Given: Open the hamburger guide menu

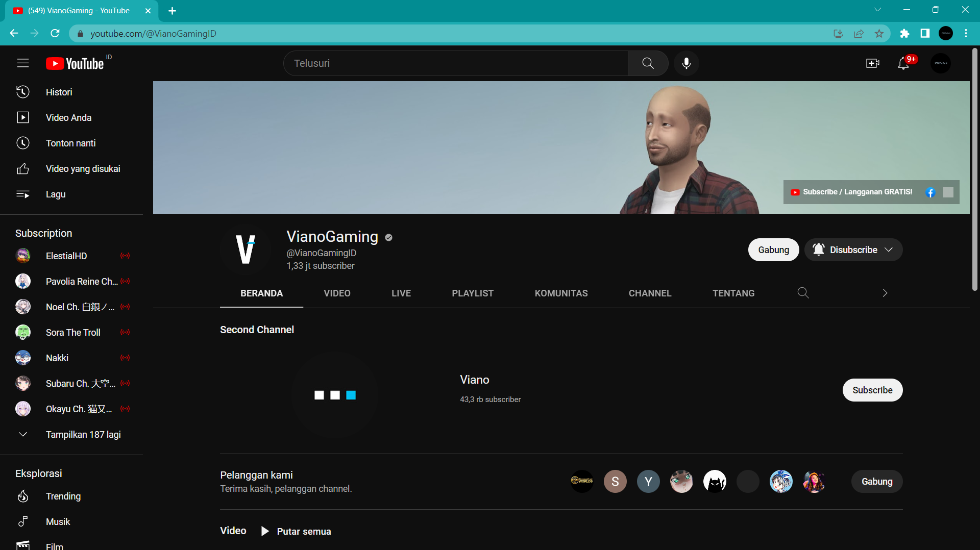Looking at the screenshot, I should [23, 63].
